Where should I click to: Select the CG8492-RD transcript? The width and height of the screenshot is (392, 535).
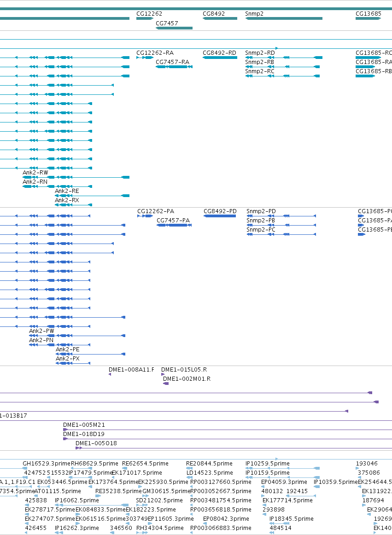(x=220, y=58)
